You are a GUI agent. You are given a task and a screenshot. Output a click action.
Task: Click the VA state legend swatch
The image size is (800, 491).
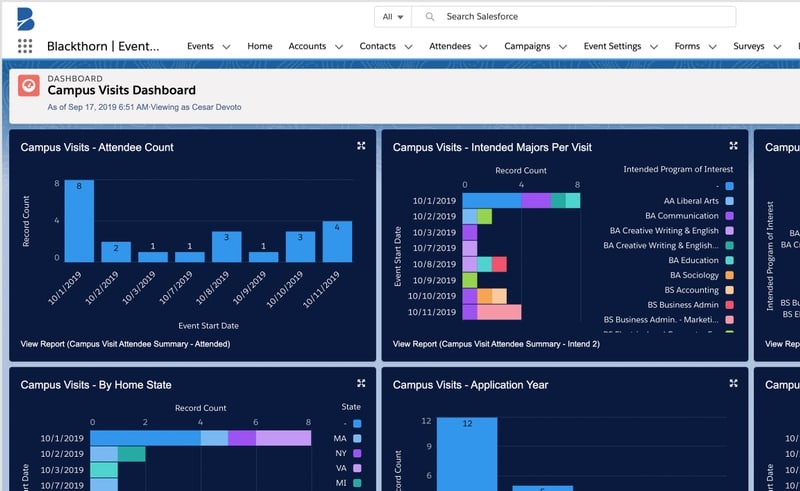pos(357,468)
